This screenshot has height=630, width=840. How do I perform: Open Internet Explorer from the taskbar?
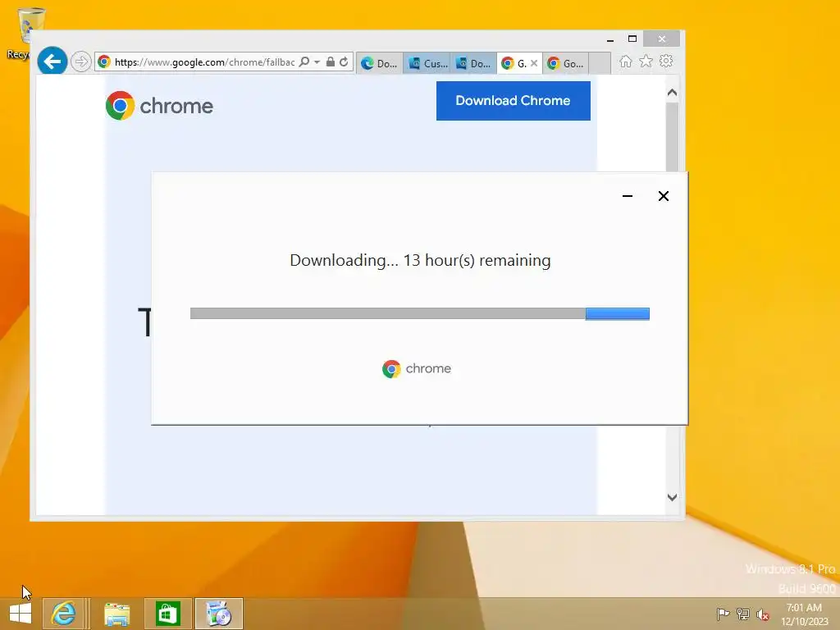click(x=63, y=614)
